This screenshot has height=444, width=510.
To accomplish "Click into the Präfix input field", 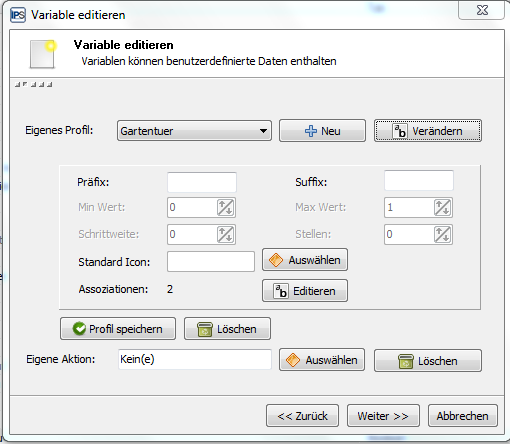I will pyautogui.click(x=202, y=182).
